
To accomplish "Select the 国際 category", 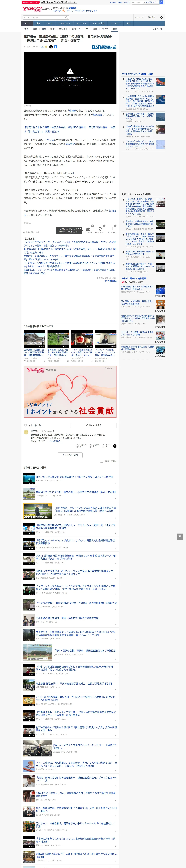I will pos(44,29).
